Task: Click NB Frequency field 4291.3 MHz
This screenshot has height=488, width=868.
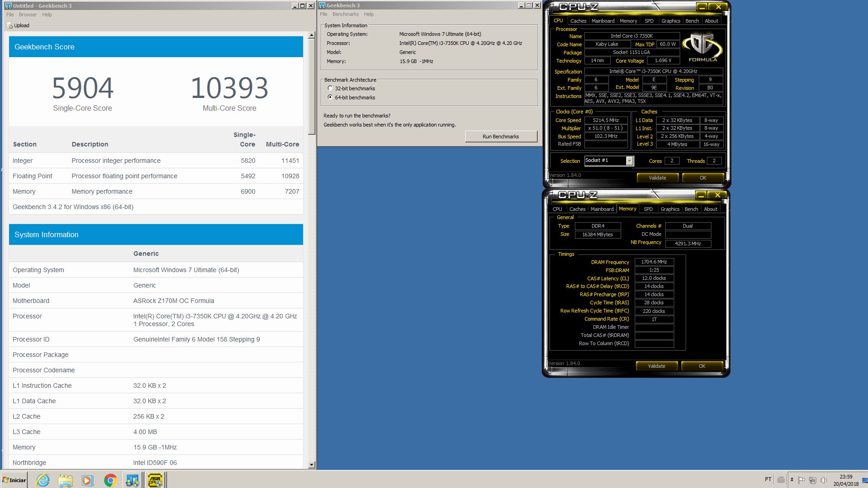Action: [688, 244]
